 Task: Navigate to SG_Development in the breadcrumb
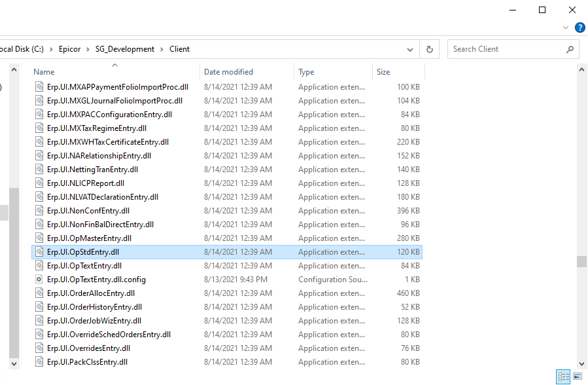(125, 49)
